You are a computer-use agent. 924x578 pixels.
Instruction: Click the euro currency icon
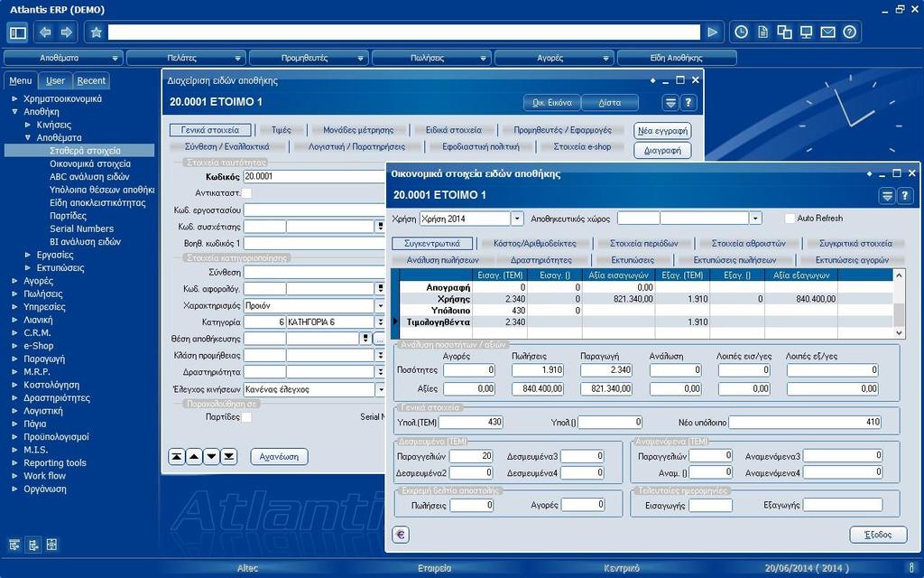click(401, 535)
